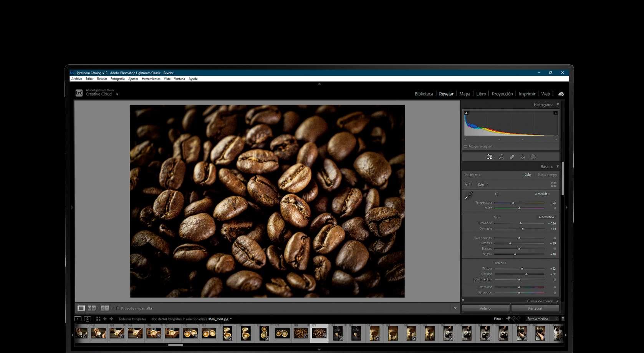Click the Reference view Y|Y icon
Viewport: 644px width, 353px height.
pos(104,308)
